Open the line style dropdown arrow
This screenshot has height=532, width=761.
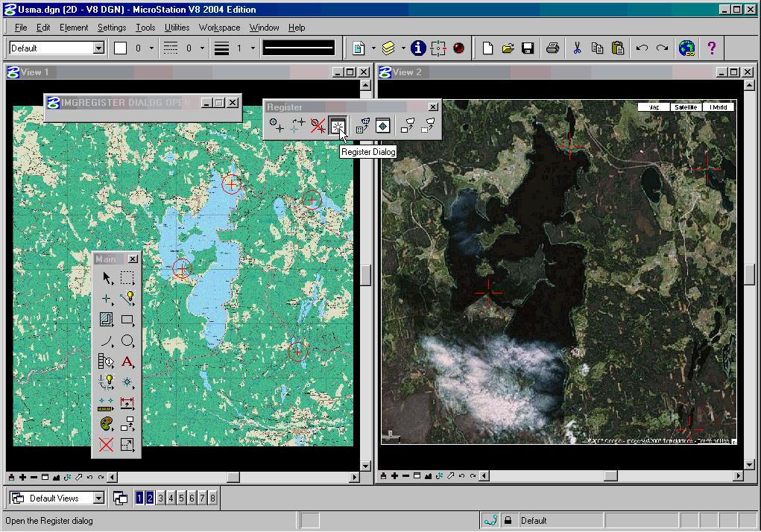203,48
